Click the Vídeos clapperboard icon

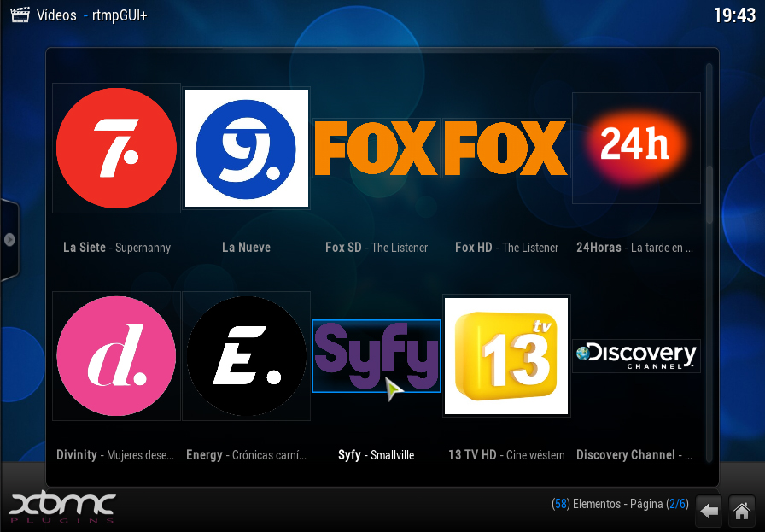[20, 15]
